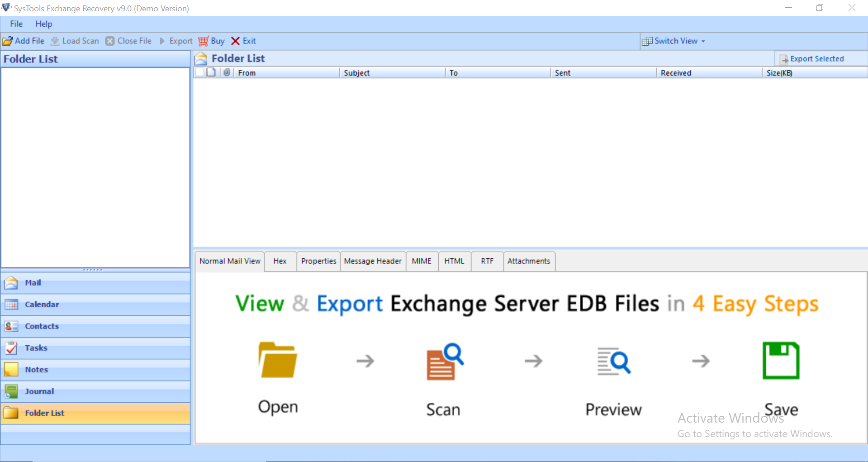The width and height of the screenshot is (868, 462).
Task: Sort by the To column header
Action: tap(498, 73)
